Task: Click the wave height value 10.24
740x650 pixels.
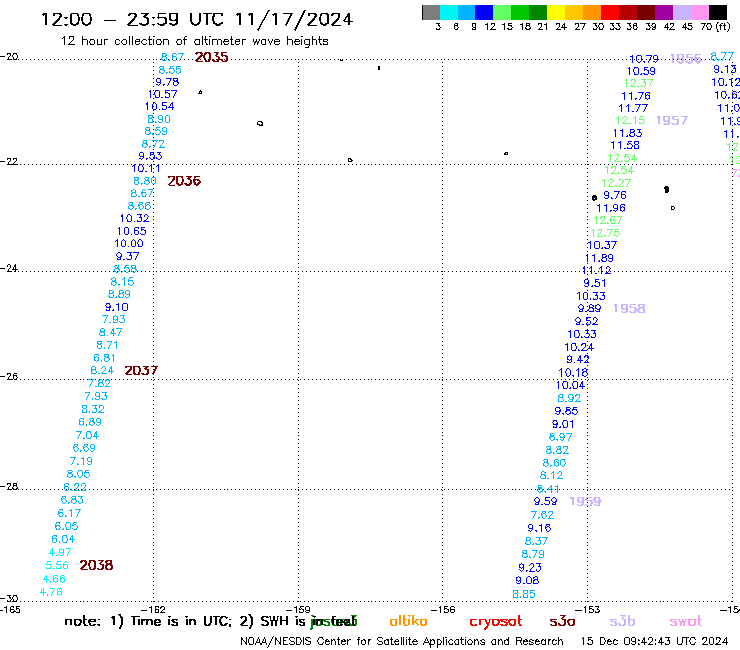Action: pos(579,347)
